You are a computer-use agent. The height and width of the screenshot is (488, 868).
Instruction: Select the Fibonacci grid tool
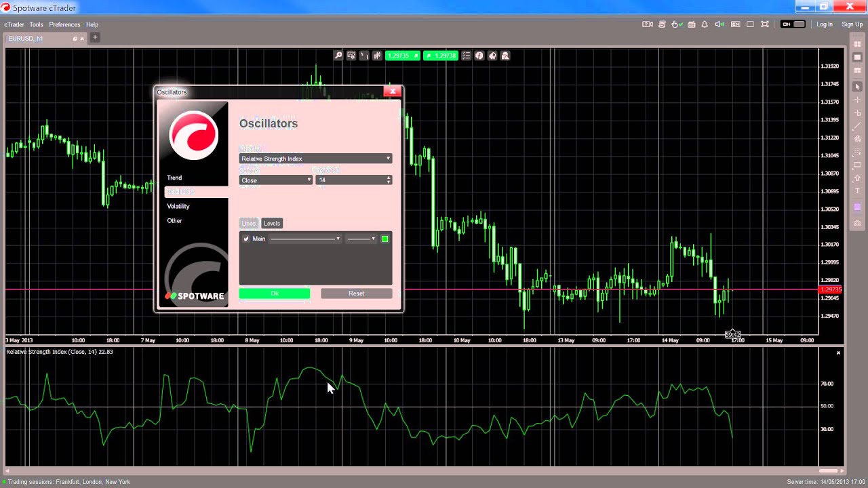pos(857,152)
